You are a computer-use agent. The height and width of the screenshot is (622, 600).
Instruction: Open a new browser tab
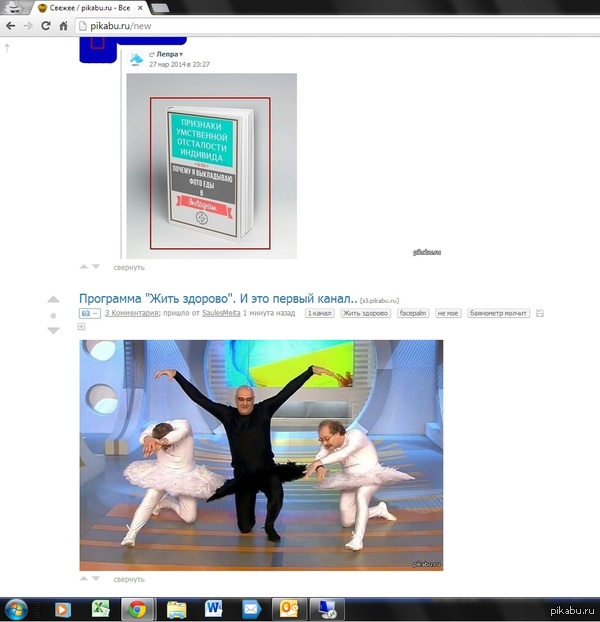pos(160,7)
